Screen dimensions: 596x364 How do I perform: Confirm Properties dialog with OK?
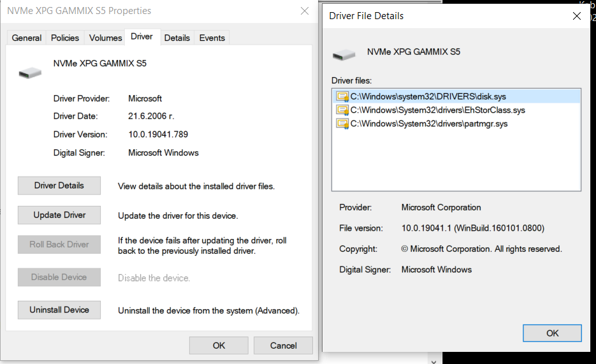tap(219, 346)
